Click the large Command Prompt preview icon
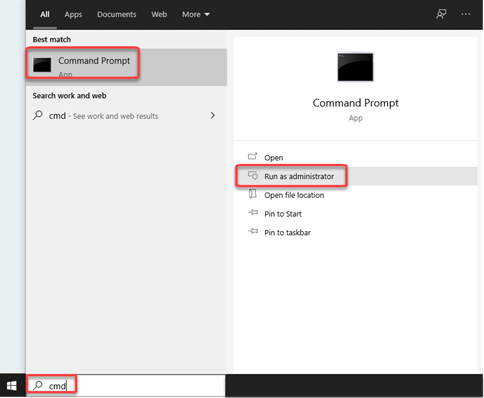This screenshot has width=484, height=398. point(355,67)
